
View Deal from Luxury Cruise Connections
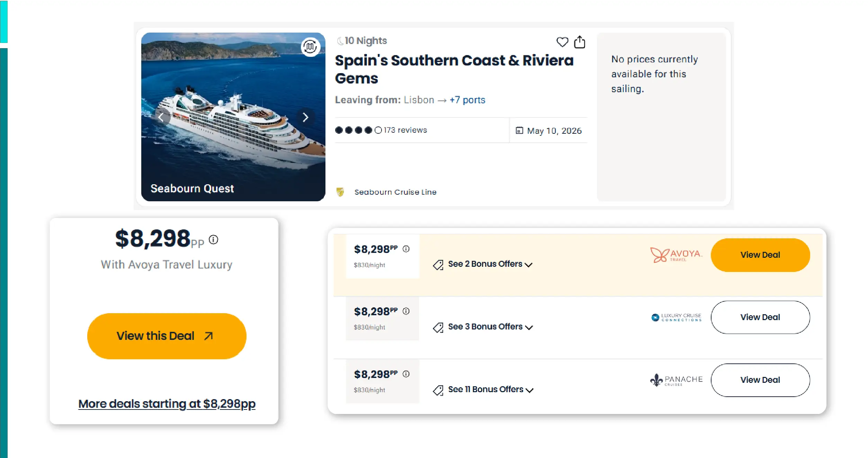(760, 317)
